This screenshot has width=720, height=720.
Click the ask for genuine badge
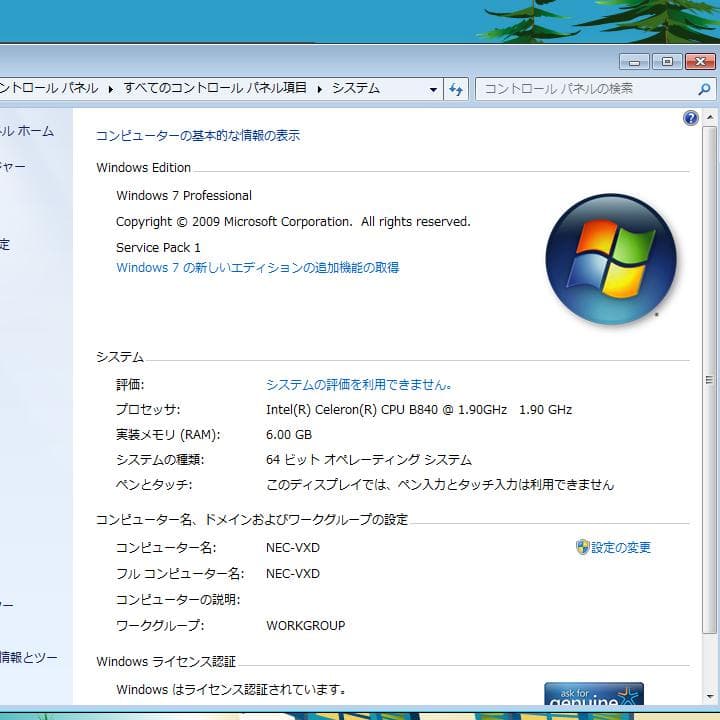pos(594,694)
